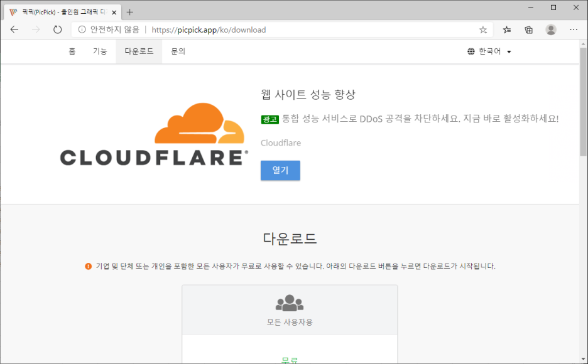The image size is (588, 364).
Task: Click the scrollbar down arrow
Action: click(x=583, y=360)
